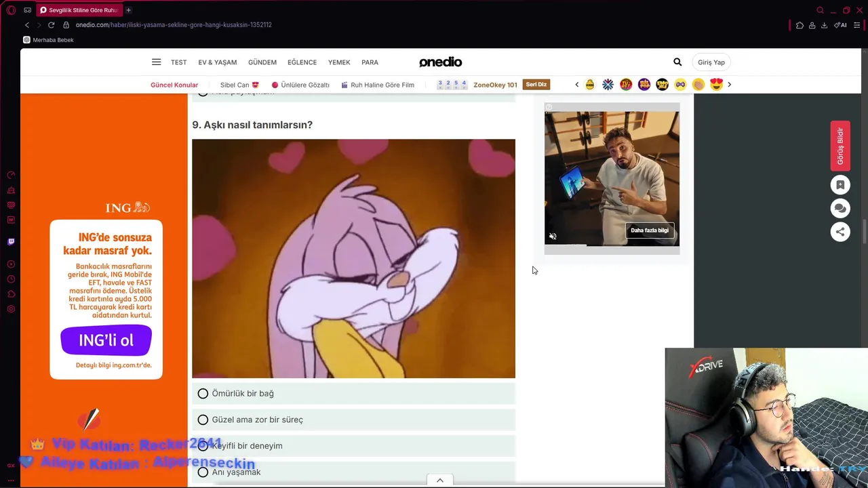Reload the page with the refresh icon
868x488 pixels.
pyautogui.click(x=51, y=25)
